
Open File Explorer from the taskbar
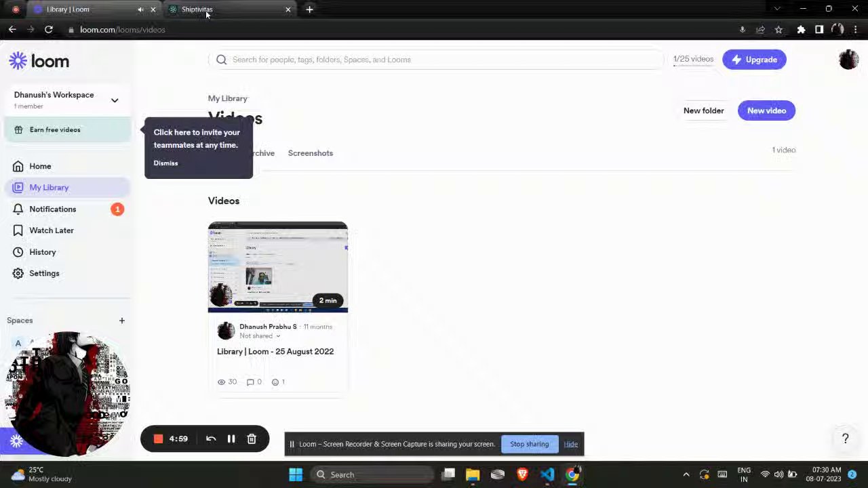(473, 475)
